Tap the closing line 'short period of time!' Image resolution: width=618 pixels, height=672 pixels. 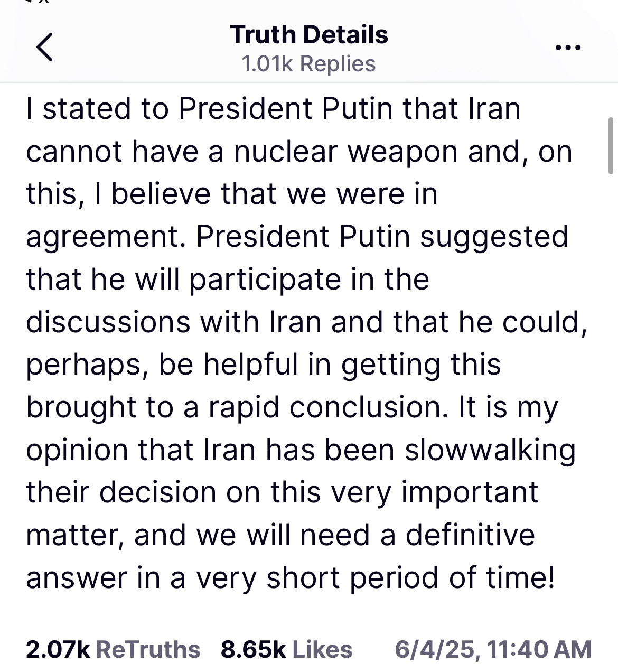(x=410, y=578)
